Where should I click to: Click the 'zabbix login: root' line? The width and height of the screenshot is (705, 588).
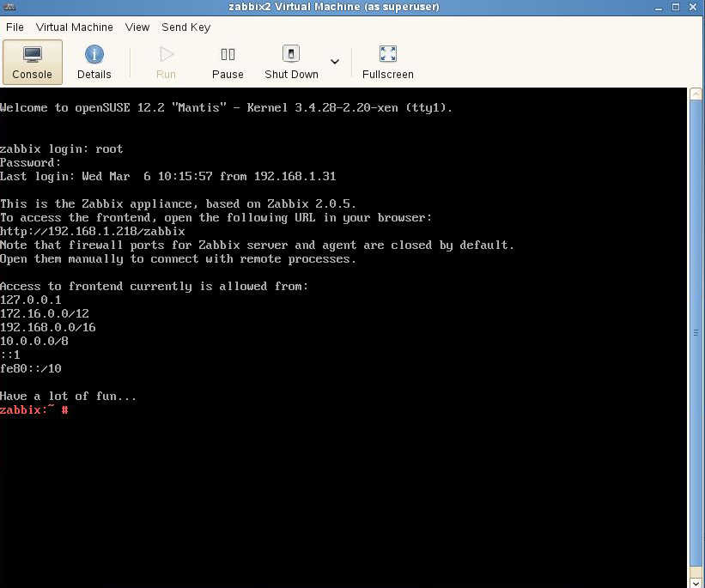pyautogui.click(x=62, y=149)
